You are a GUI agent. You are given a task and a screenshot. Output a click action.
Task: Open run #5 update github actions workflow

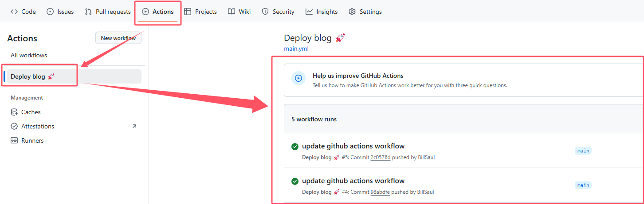pyautogui.click(x=353, y=146)
